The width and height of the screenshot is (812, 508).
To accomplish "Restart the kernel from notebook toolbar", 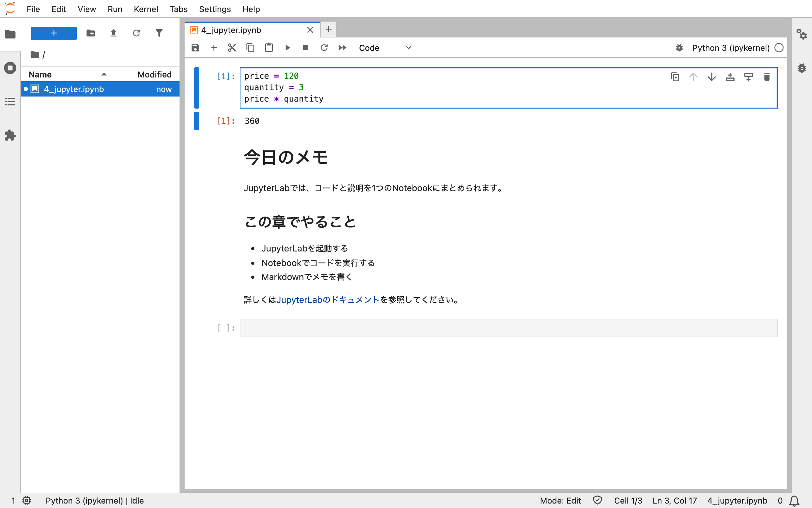I will click(324, 48).
